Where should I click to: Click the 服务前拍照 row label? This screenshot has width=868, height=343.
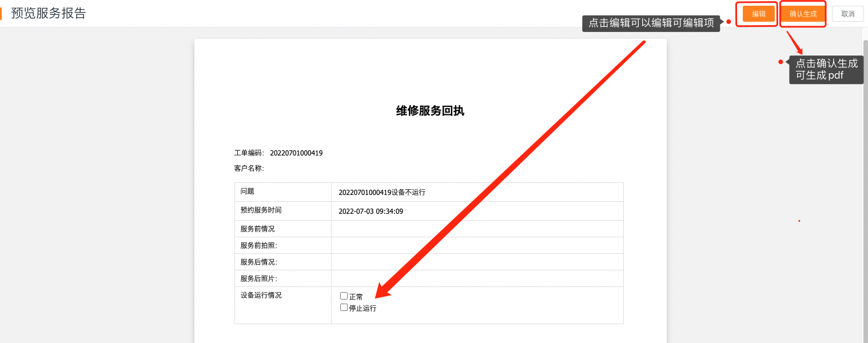coord(258,245)
